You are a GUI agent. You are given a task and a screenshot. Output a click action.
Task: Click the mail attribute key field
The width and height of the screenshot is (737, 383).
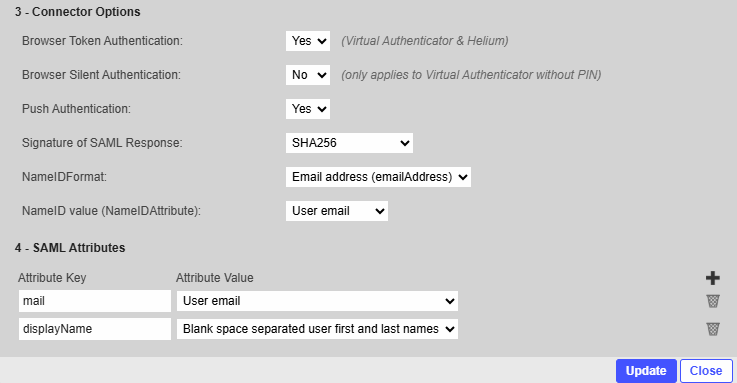click(95, 301)
